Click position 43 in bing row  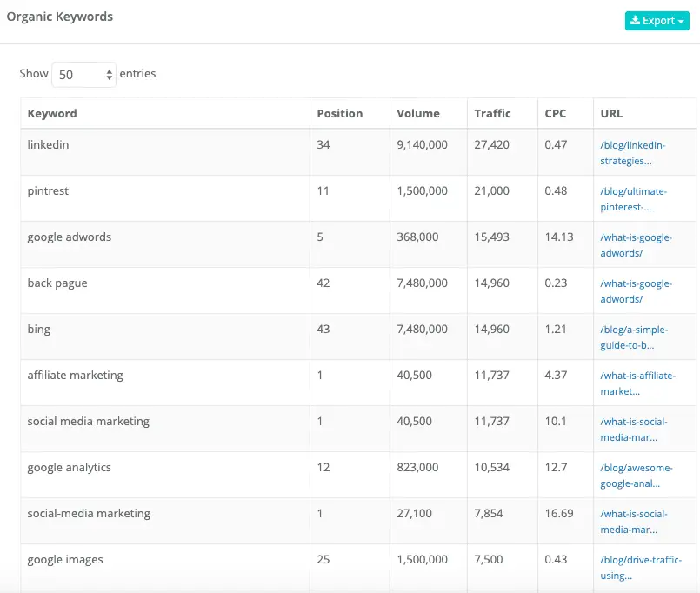click(x=323, y=329)
